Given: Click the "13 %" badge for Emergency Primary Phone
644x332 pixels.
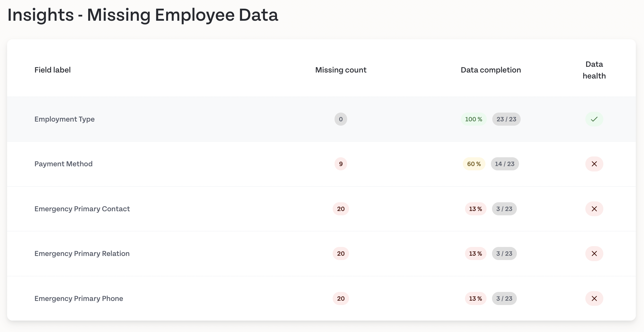Looking at the screenshot, I should point(475,298).
